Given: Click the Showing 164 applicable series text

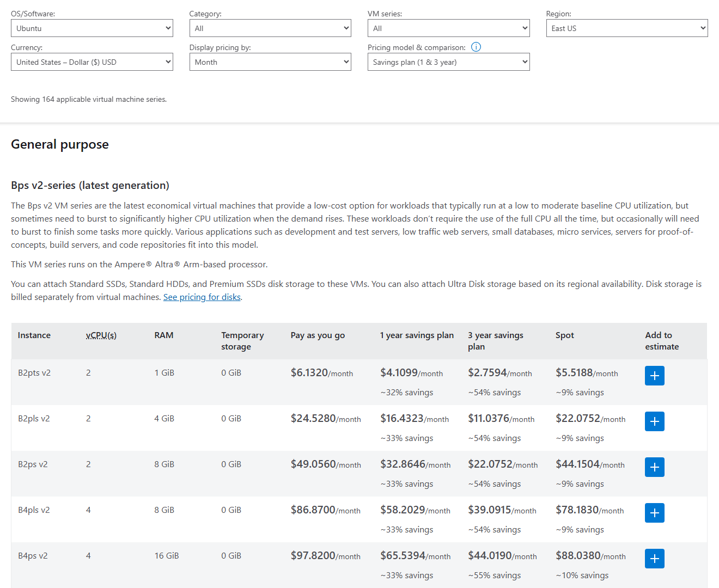Looking at the screenshot, I should (89, 99).
